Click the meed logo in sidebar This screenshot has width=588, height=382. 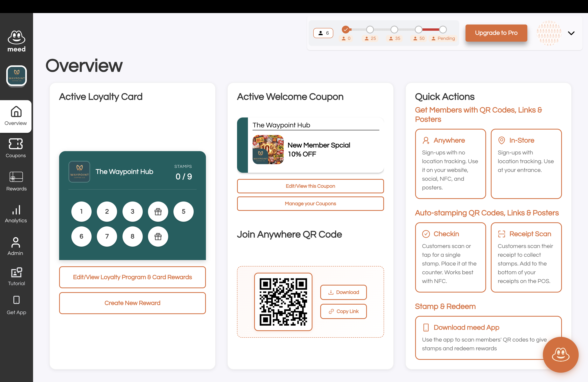tap(16, 41)
